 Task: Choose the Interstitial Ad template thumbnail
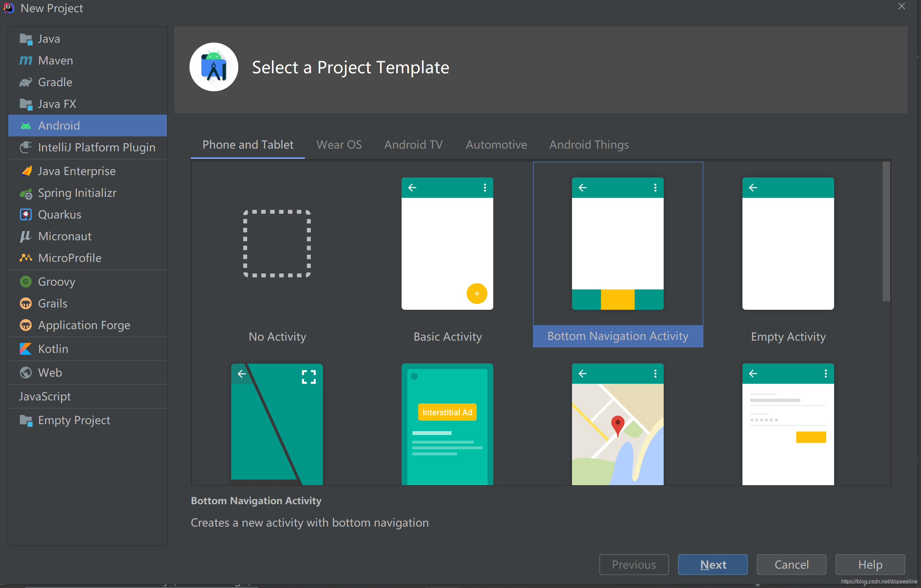click(x=447, y=424)
